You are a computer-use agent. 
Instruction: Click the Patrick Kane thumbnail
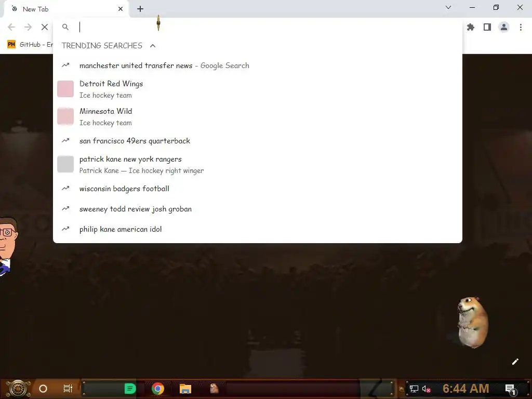coord(65,164)
